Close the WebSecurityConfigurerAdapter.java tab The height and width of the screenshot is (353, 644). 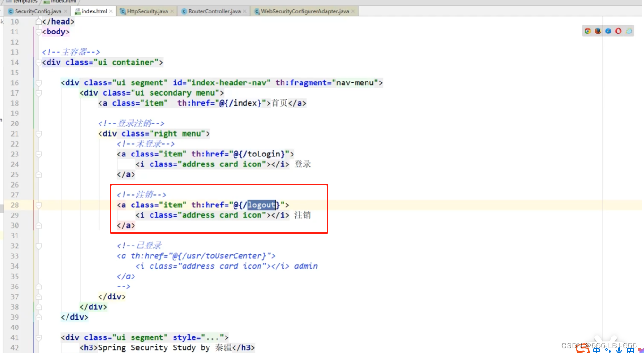coord(353,11)
